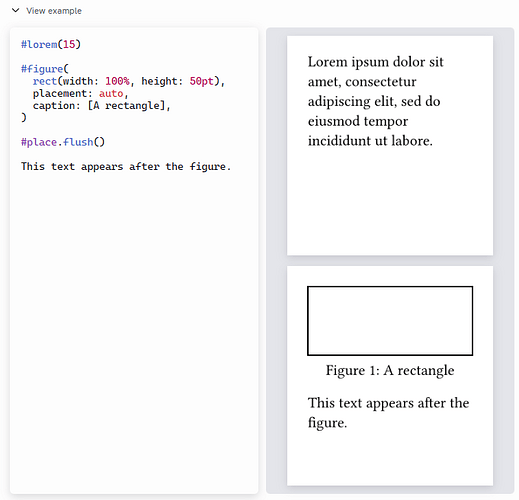Collapse the View example section chevron
519x500 pixels.
(15, 10)
